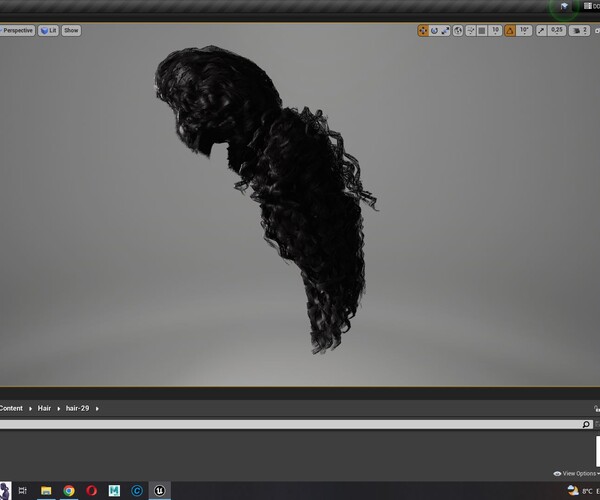Expand arrow between Hair and hair-29
This screenshot has width=600, height=500.
pos(59,409)
